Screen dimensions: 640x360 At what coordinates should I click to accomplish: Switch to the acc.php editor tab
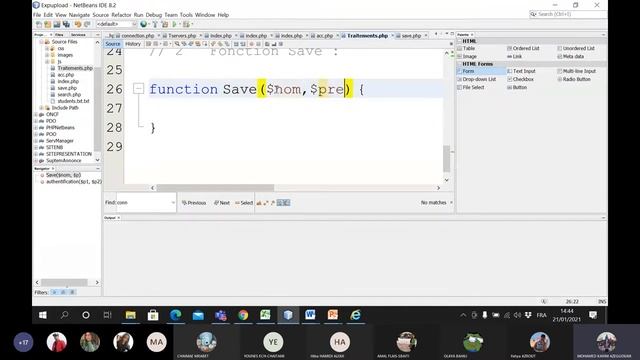coord(325,36)
